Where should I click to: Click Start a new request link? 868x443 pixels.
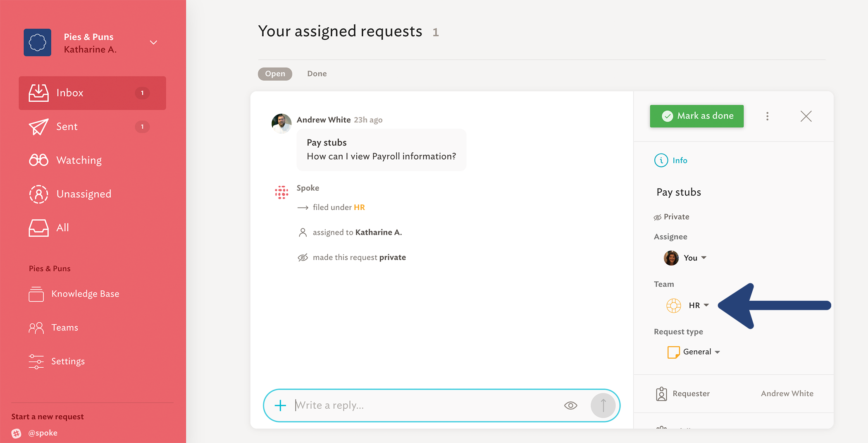pos(48,417)
